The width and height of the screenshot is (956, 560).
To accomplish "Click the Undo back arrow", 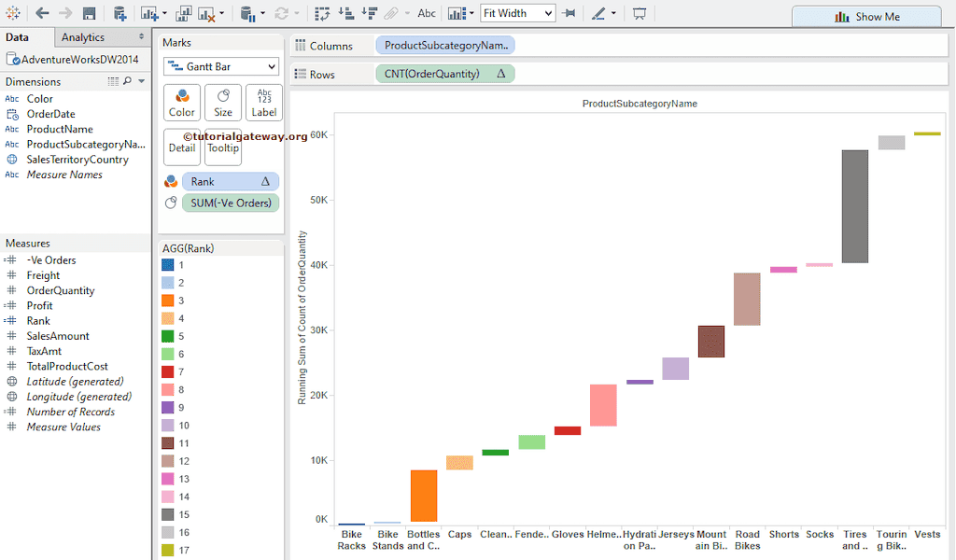I will (42, 13).
